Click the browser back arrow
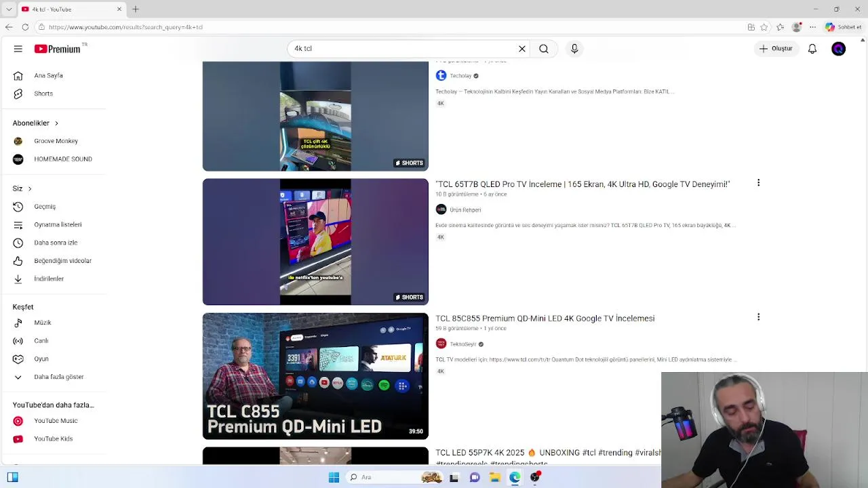 (9, 27)
